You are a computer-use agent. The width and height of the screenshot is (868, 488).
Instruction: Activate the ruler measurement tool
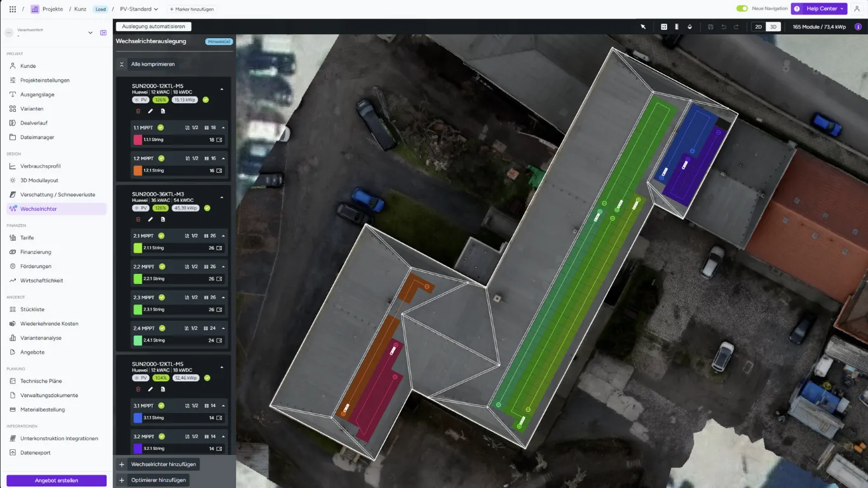(677, 27)
